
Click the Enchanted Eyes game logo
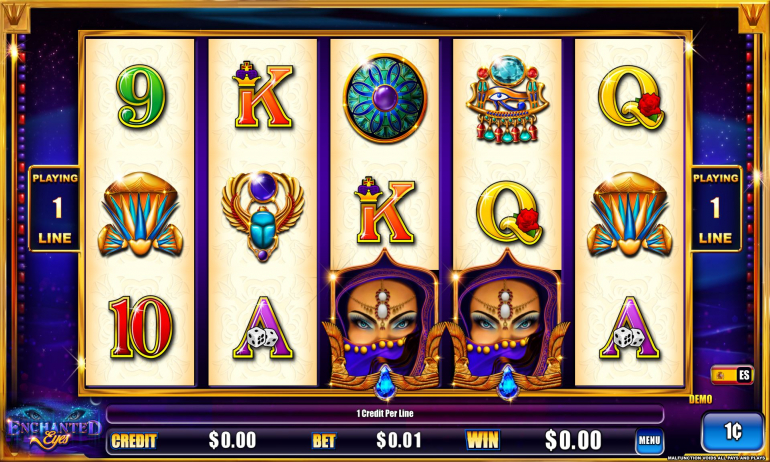[53, 431]
